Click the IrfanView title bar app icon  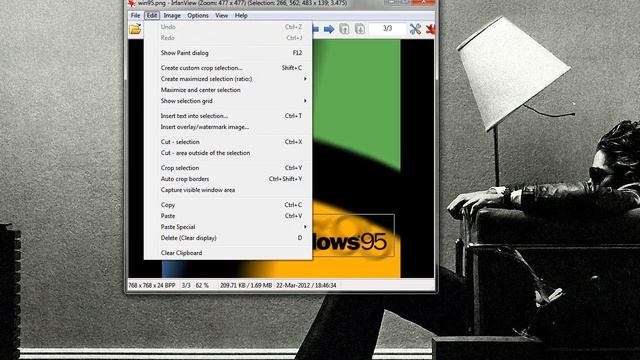131,3
